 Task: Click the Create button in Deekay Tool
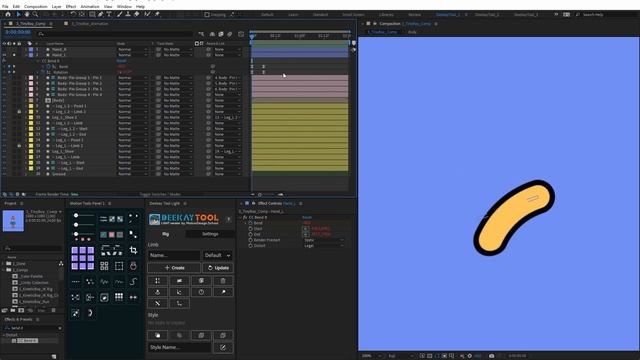coord(174,268)
